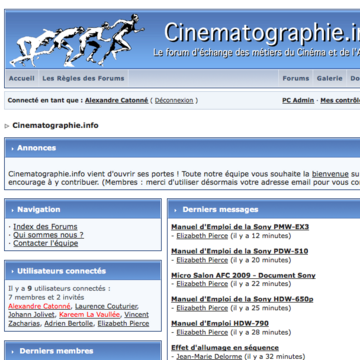Open the Galerie menu item

click(329, 79)
